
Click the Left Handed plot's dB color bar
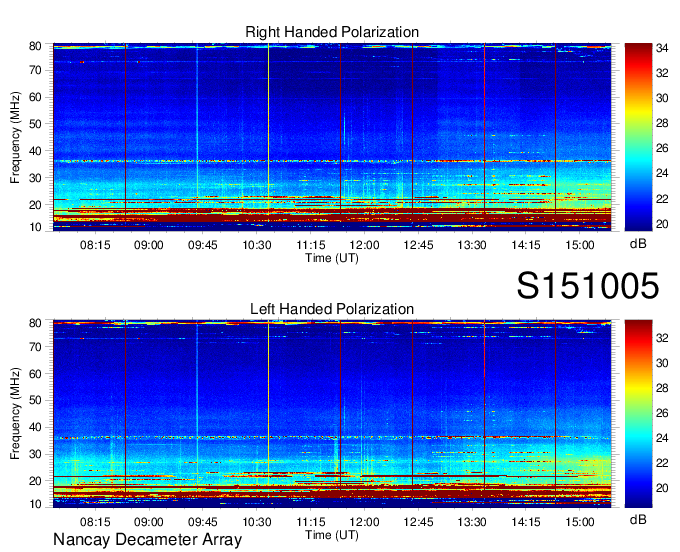coord(638,414)
